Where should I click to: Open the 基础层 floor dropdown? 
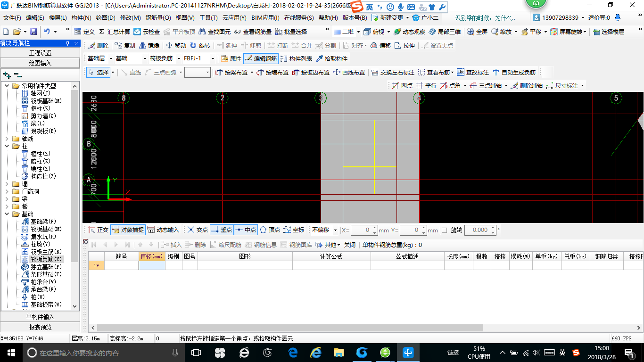pos(111,59)
